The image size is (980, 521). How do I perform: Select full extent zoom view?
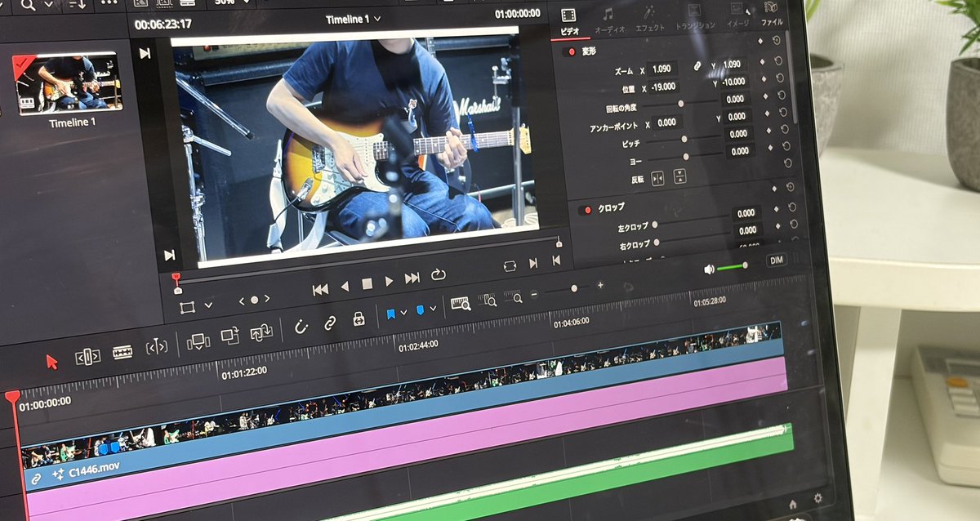(461, 305)
